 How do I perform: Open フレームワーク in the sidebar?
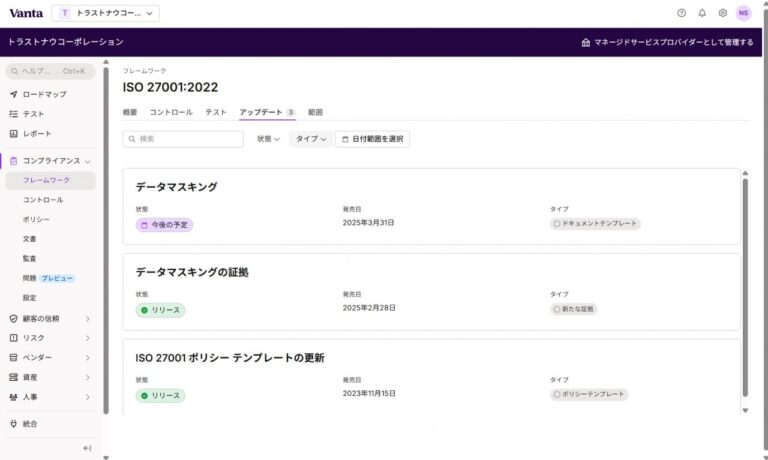(50, 180)
